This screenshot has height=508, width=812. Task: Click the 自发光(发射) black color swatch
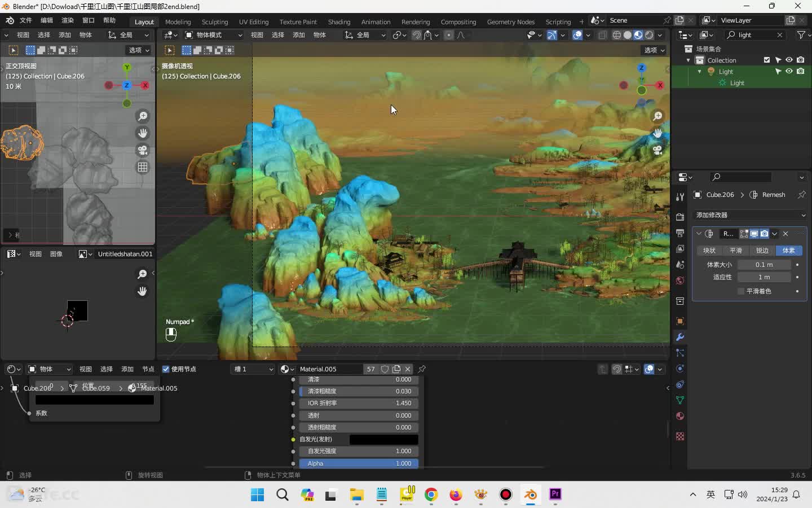coord(384,440)
